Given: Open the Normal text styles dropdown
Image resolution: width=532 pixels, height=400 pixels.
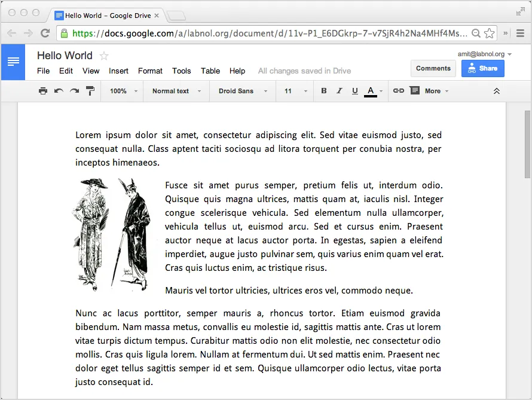Looking at the screenshot, I should coord(175,91).
